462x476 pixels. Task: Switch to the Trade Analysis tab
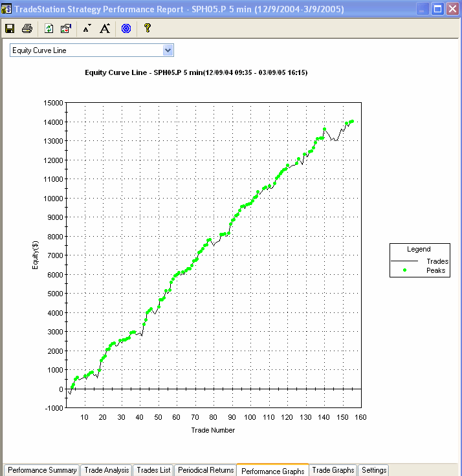point(106,470)
